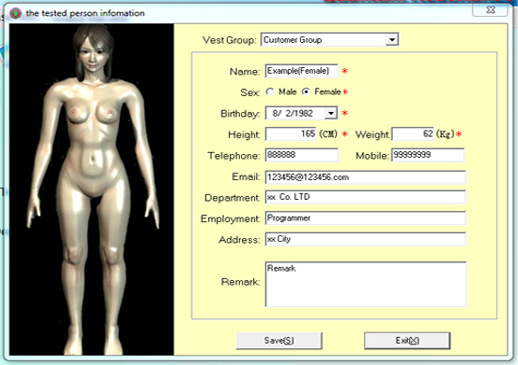Focus the Weight field showing 62
The height and width of the screenshot is (365, 518).
413,134
